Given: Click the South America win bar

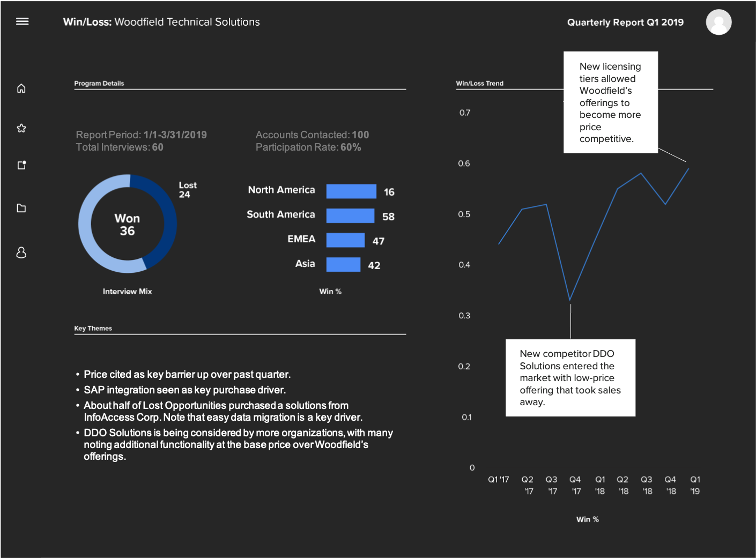Looking at the screenshot, I should coord(350,215).
